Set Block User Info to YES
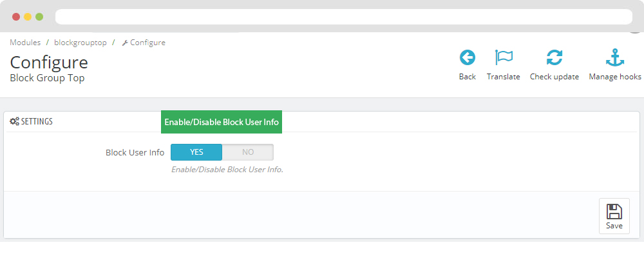The width and height of the screenshot is (644, 258). [x=196, y=152]
